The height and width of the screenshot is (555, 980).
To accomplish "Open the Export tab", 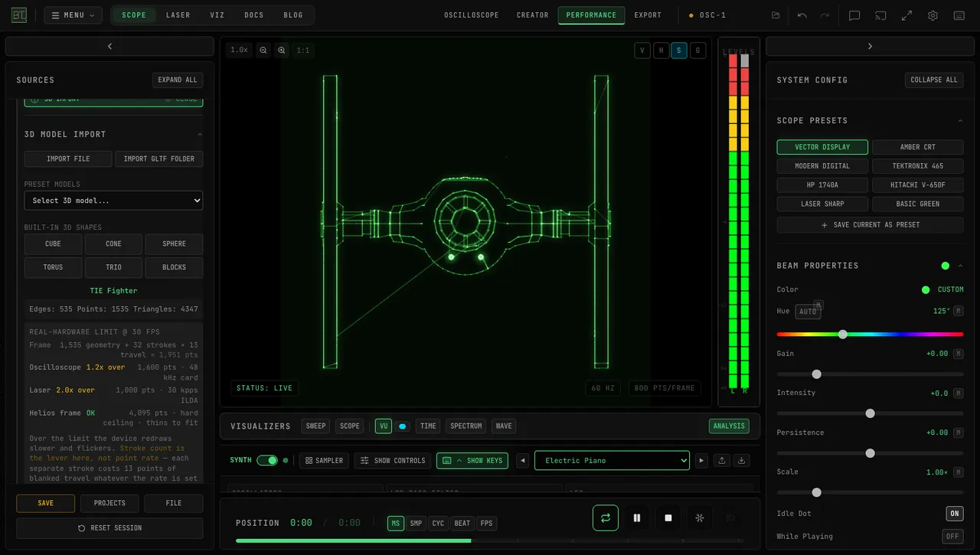I will tap(648, 15).
